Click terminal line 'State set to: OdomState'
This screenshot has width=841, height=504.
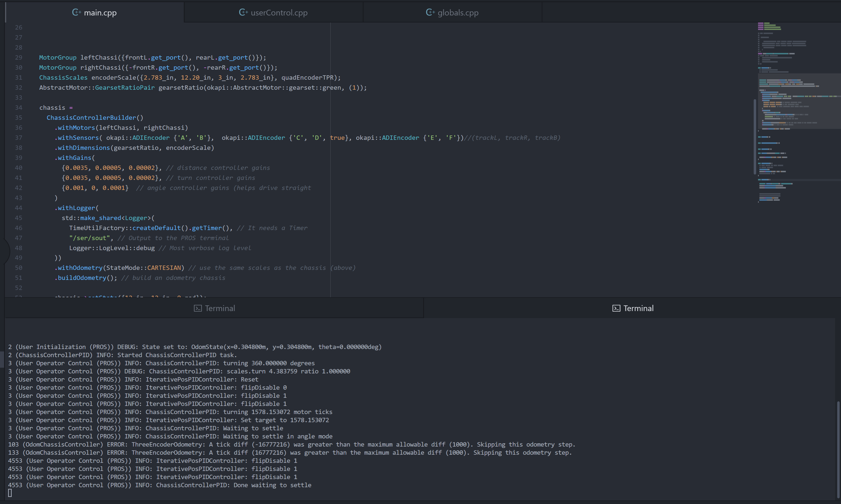tap(195, 347)
